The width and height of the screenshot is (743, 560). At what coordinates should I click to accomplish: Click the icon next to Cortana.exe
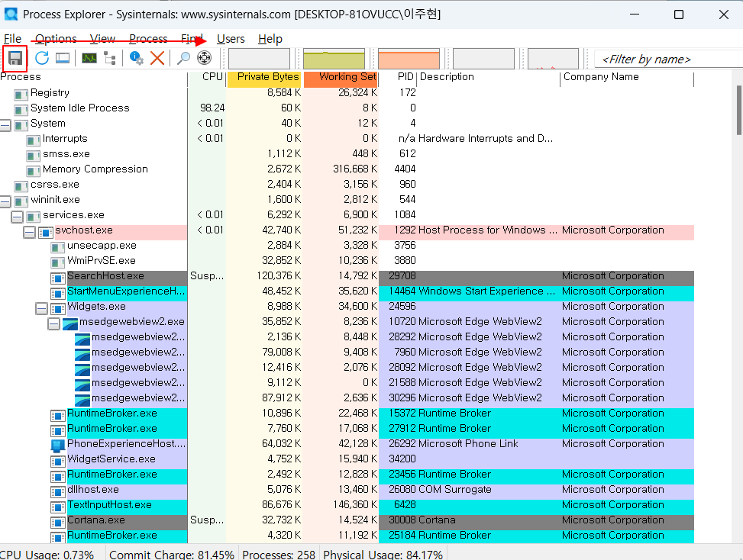coord(58,522)
